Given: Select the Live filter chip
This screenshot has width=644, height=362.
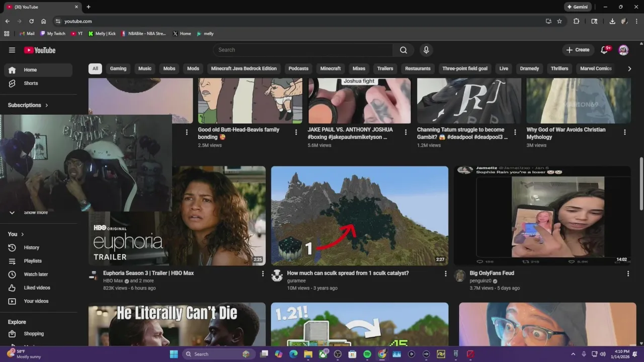Looking at the screenshot, I should tap(504, 69).
